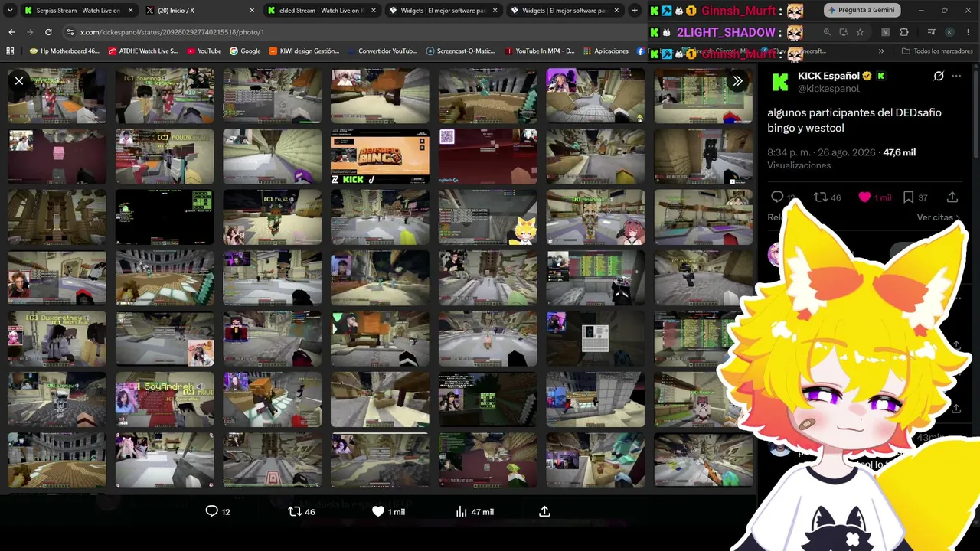Click the thumbnail labeled Duxorethey
Viewport: 980px width, 551px height.
[57, 338]
